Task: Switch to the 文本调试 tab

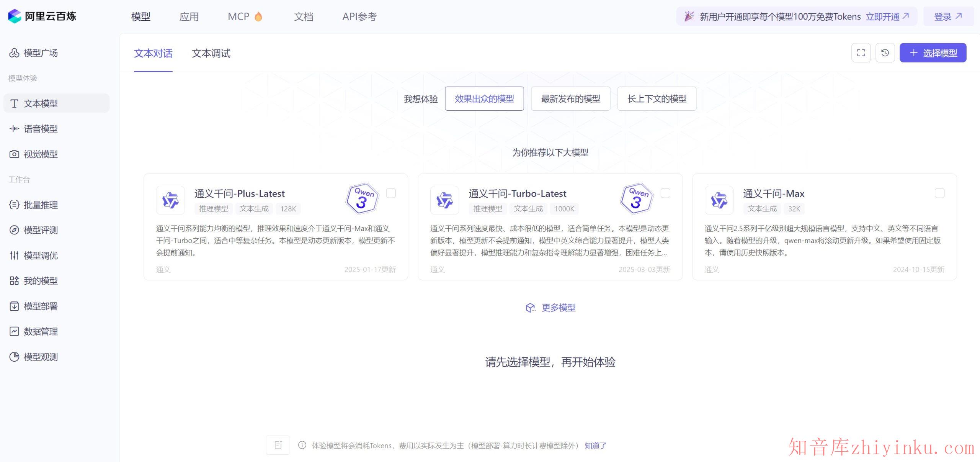Action: [x=211, y=53]
